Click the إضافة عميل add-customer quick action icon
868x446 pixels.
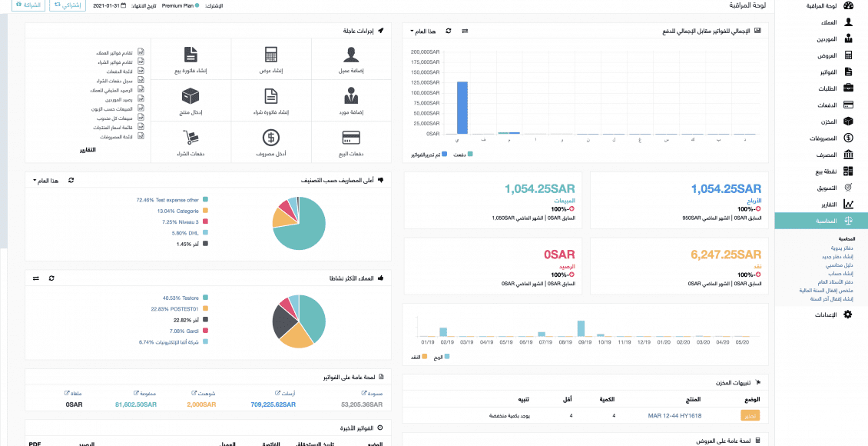(351, 55)
